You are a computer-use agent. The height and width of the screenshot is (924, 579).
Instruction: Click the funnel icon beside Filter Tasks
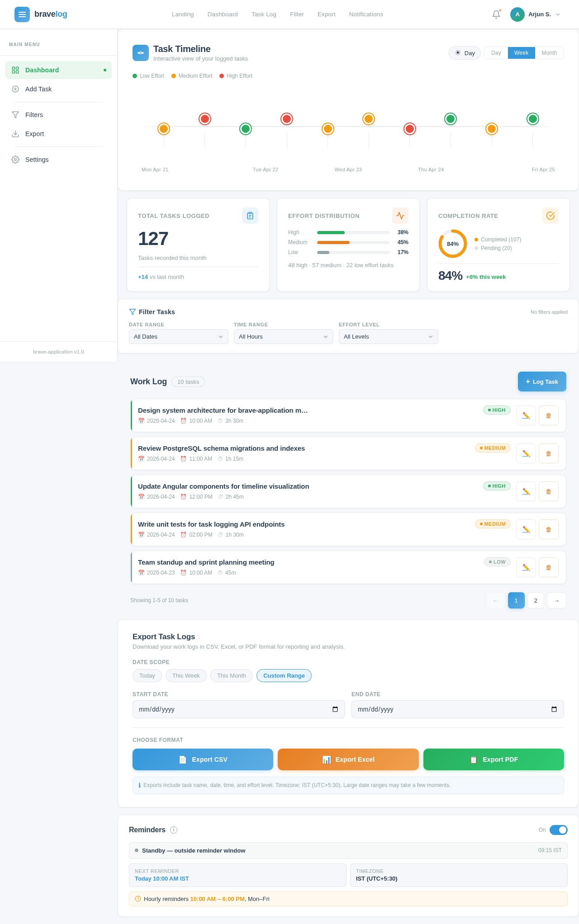[x=133, y=312]
